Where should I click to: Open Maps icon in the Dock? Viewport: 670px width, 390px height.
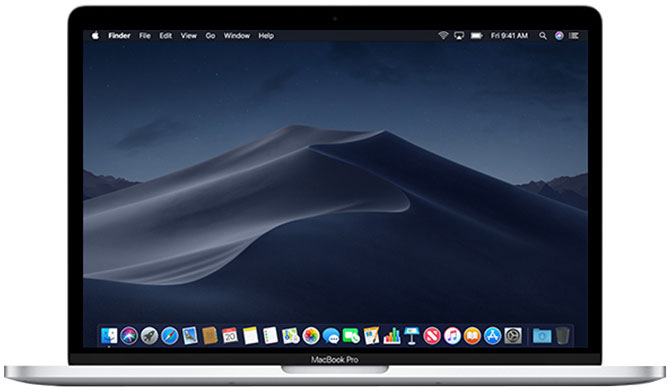[291, 336]
